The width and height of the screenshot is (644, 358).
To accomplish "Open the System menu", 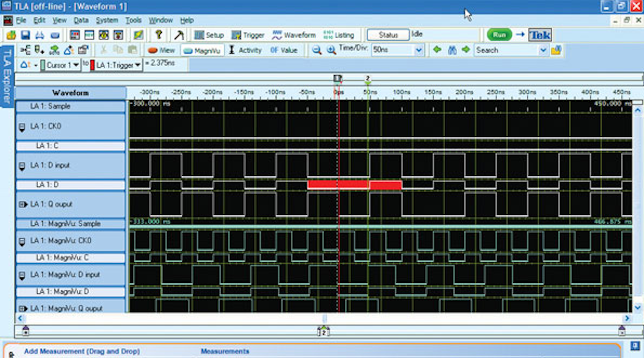I will click(x=107, y=20).
